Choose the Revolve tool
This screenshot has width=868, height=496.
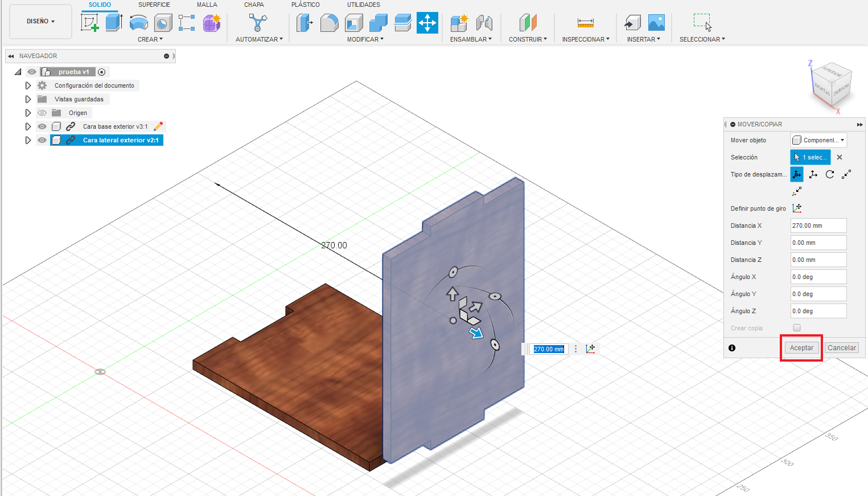(x=139, y=23)
